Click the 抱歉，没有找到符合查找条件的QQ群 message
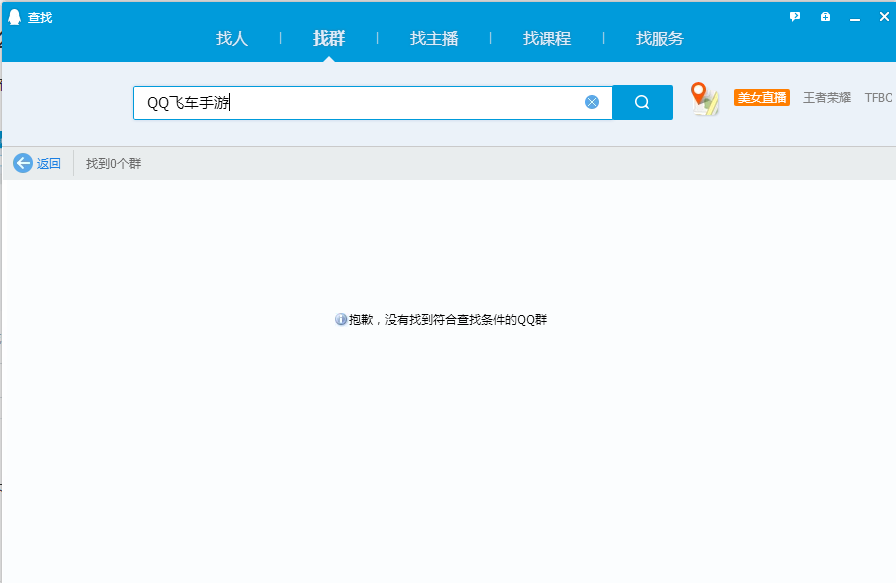This screenshot has height=583, width=896. [x=448, y=320]
